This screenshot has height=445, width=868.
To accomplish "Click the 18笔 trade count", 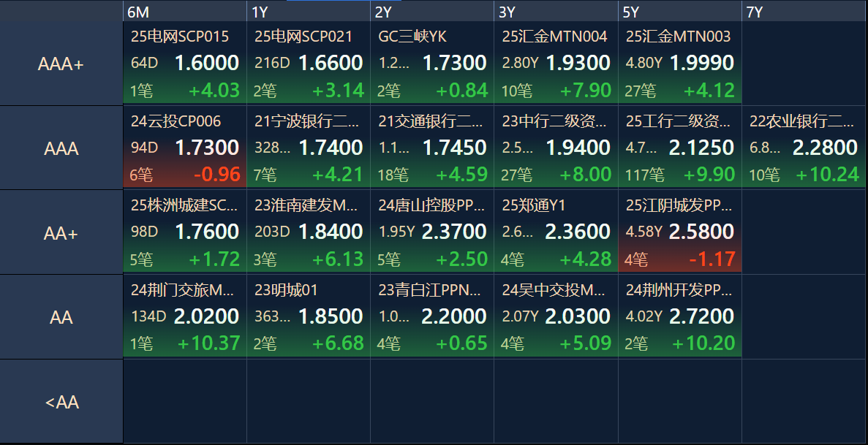I will click(393, 175).
